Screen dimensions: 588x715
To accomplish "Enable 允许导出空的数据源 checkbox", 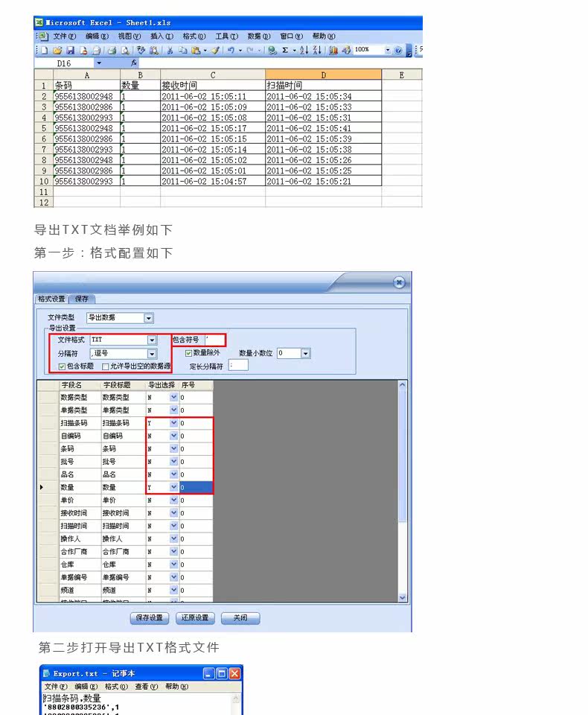I will point(106,366).
